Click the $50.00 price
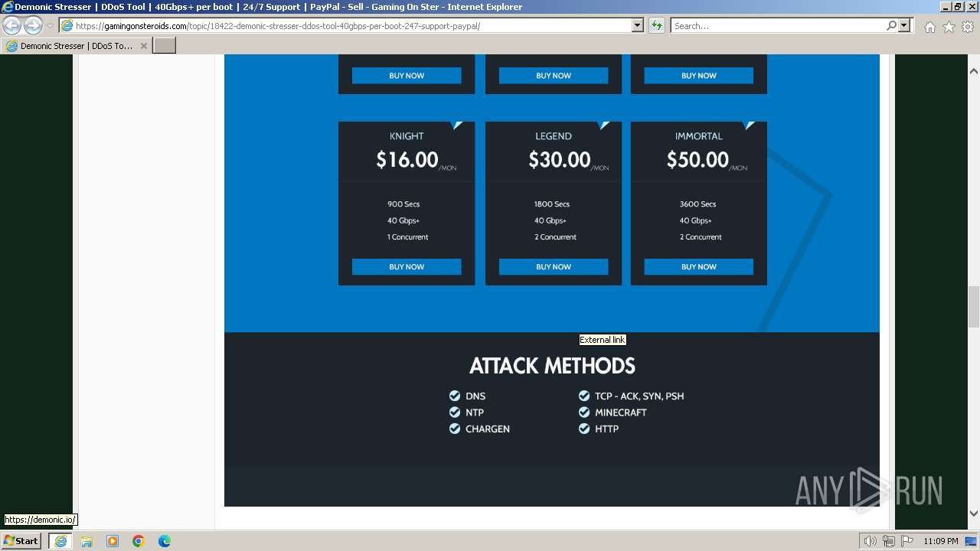This screenshot has height=551, width=980. pyautogui.click(x=697, y=159)
